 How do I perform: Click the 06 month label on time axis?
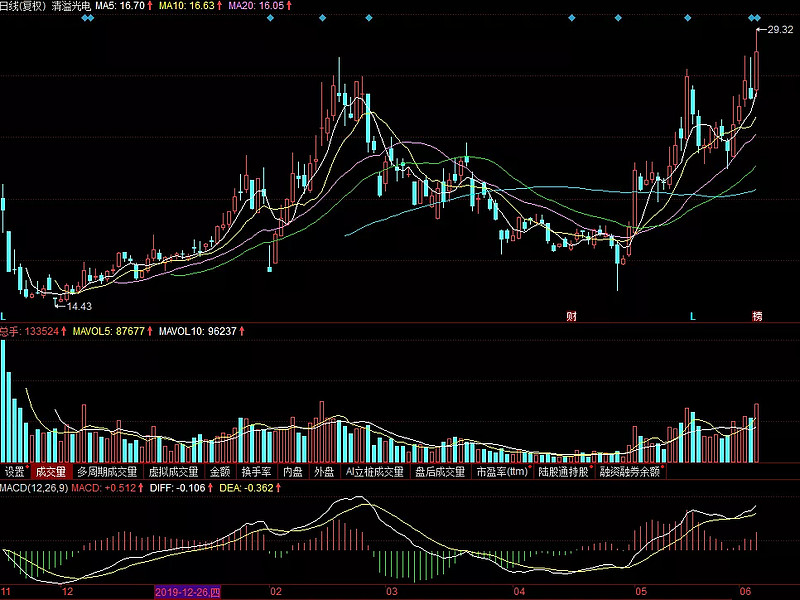pos(745,592)
